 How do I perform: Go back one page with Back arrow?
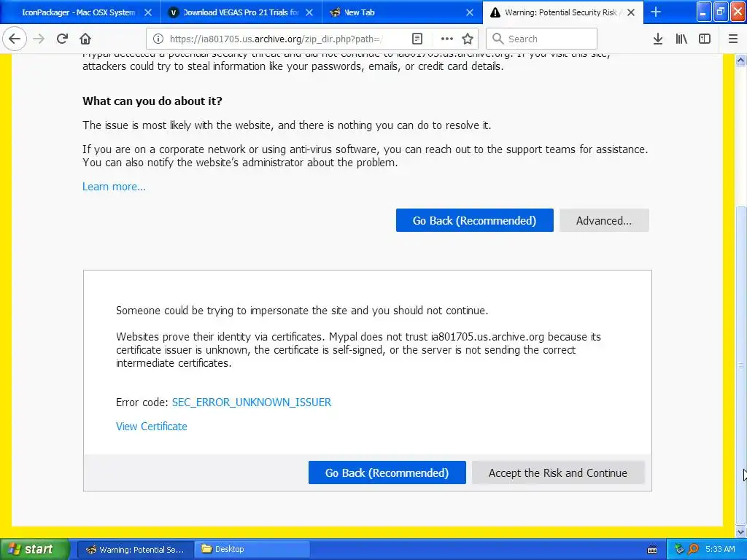[x=15, y=39]
